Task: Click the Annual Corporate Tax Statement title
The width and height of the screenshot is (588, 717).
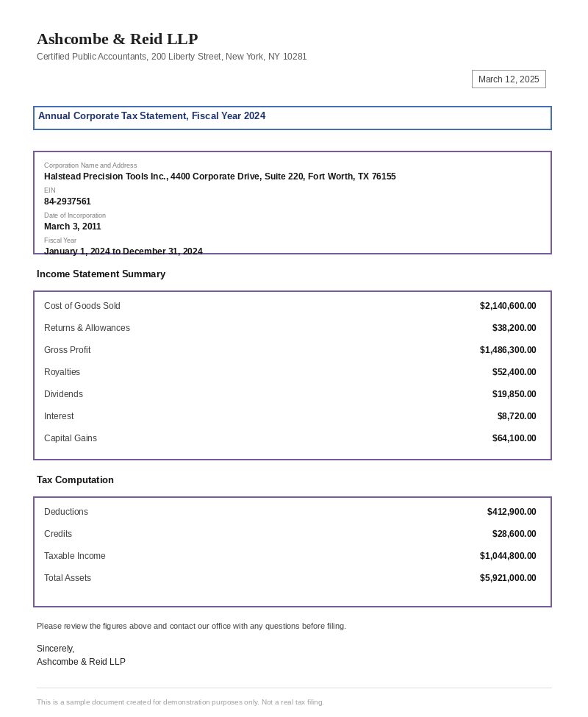Action: (x=151, y=115)
